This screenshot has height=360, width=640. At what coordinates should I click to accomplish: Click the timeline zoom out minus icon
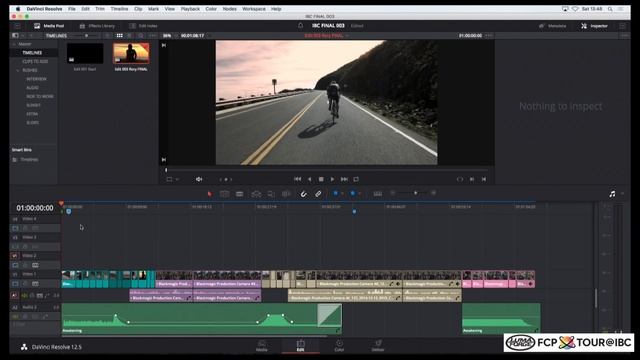[x=393, y=193]
